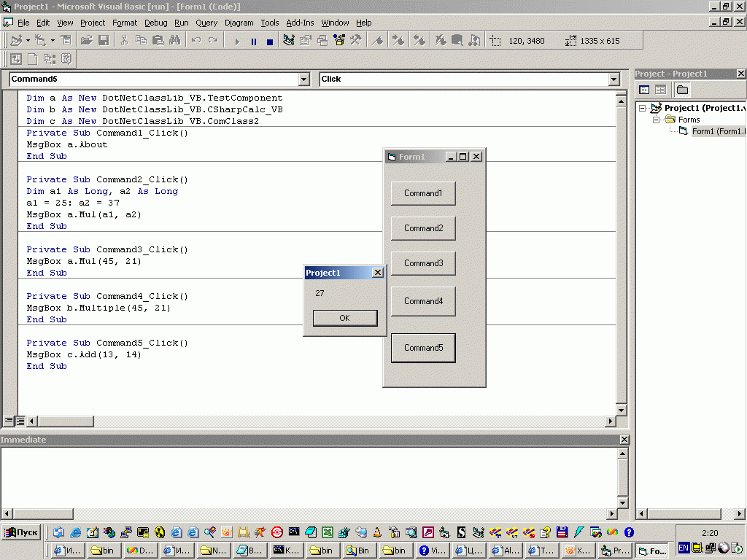Open the Debug menu
Image resolution: width=747 pixels, height=560 pixels.
pyautogui.click(x=155, y=23)
